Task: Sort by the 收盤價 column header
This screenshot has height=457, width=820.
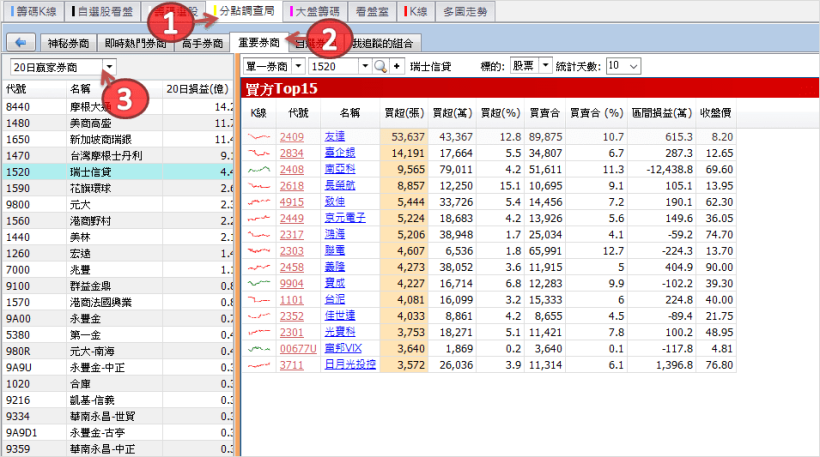Action: tap(715, 113)
